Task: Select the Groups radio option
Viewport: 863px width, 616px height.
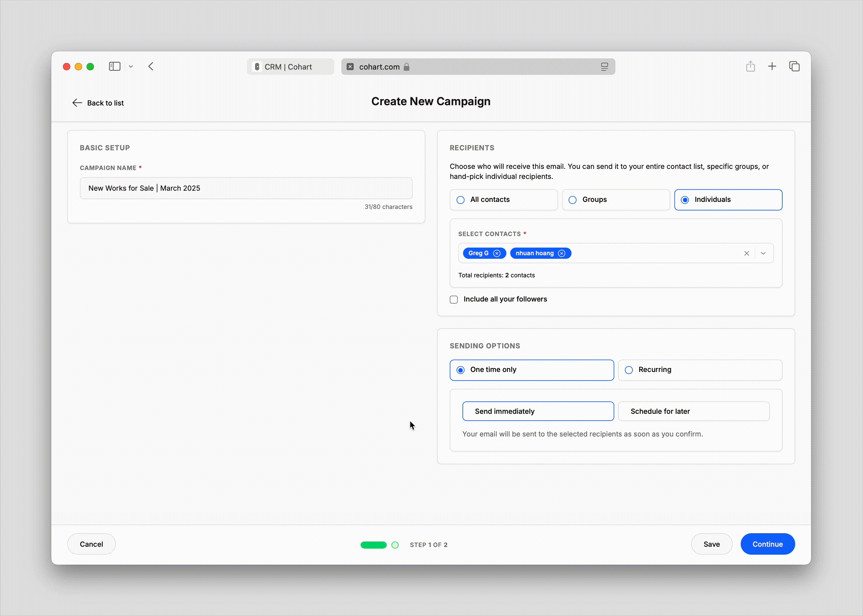Action: tap(616, 200)
